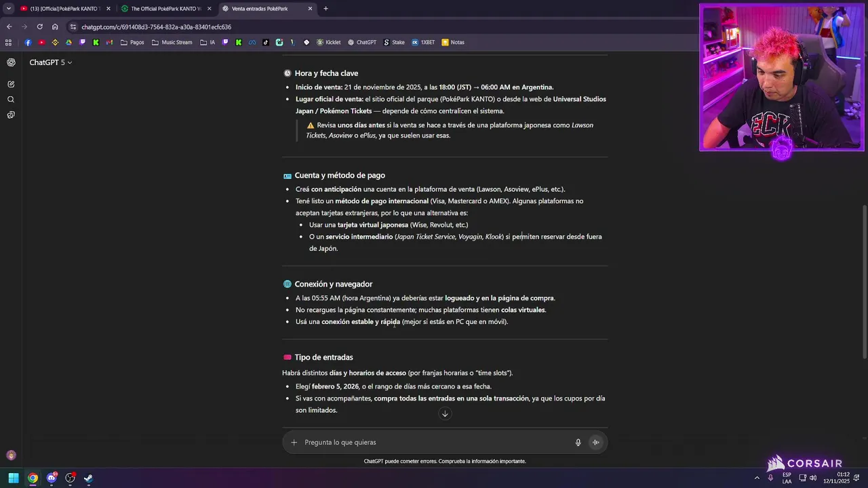Image resolution: width=868 pixels, height=488 pixels.
Task: Open the clock showing 01:12
Action: [x=837, y=478]
